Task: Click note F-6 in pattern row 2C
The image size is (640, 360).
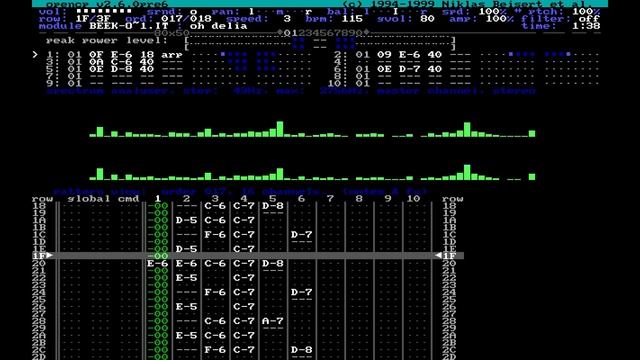Action: [x=215, y=350]
